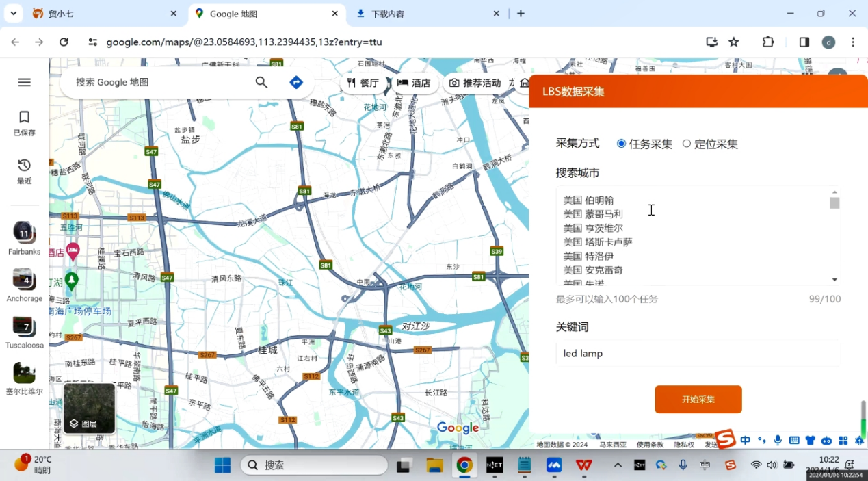Open the WPS Office taskbar icon
The image size is (868, 481).
click(583, 465)
